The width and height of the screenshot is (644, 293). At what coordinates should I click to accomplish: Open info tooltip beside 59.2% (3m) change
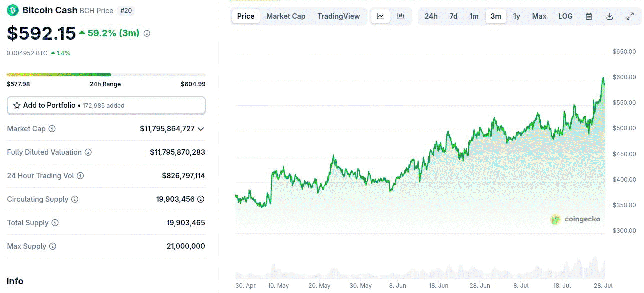[147, 34]
